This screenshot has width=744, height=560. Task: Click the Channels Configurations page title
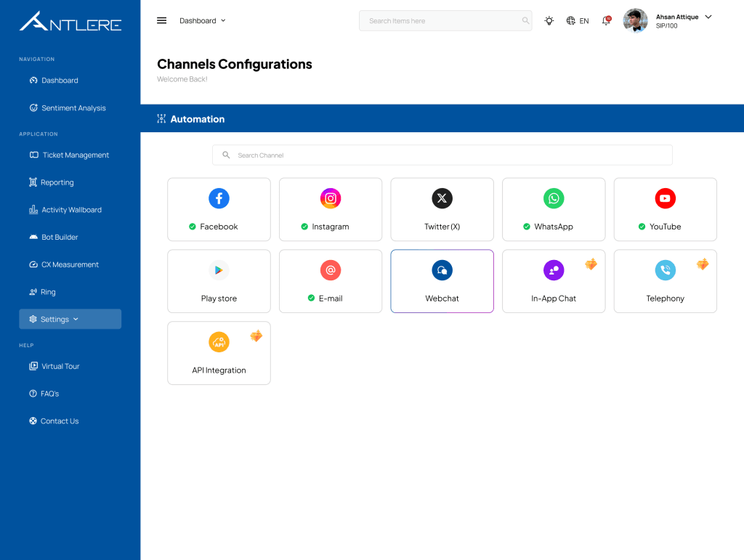pyautogui.click(x=235, y=64)
